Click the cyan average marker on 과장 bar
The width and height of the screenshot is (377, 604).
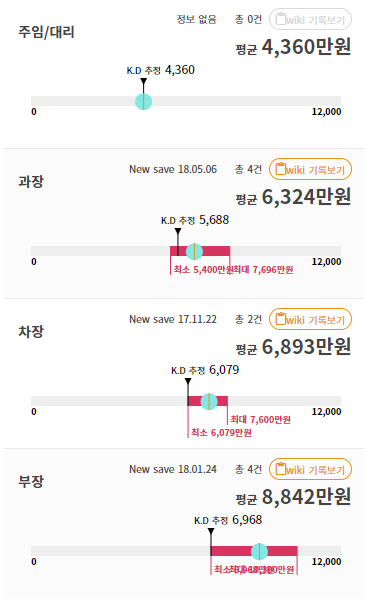point(194,252)
